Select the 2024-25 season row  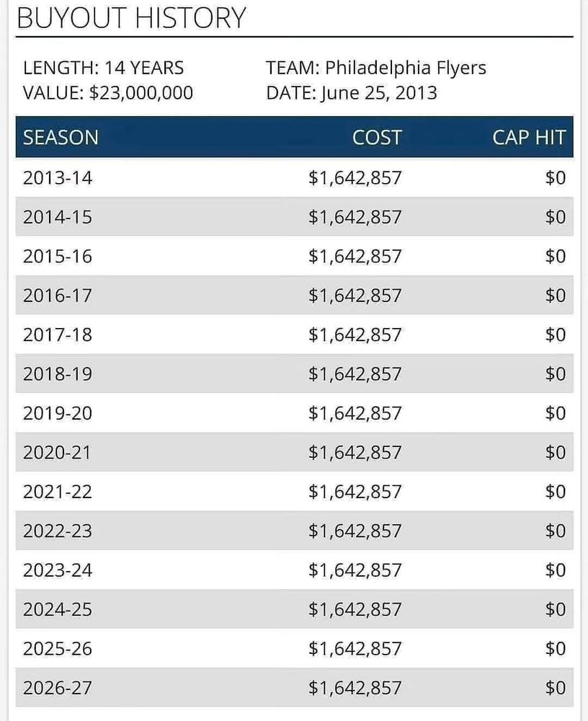[294, 609]
